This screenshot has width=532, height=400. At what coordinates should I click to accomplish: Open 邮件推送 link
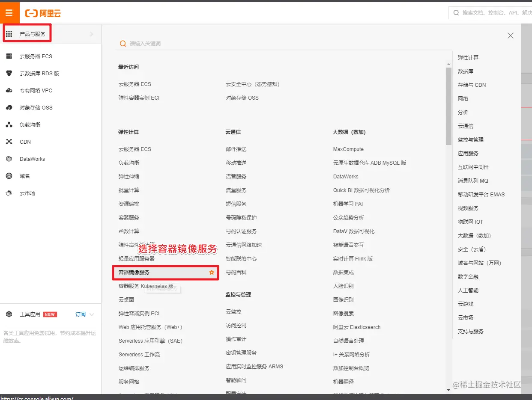pyautogui.click(x=236, y=149)
